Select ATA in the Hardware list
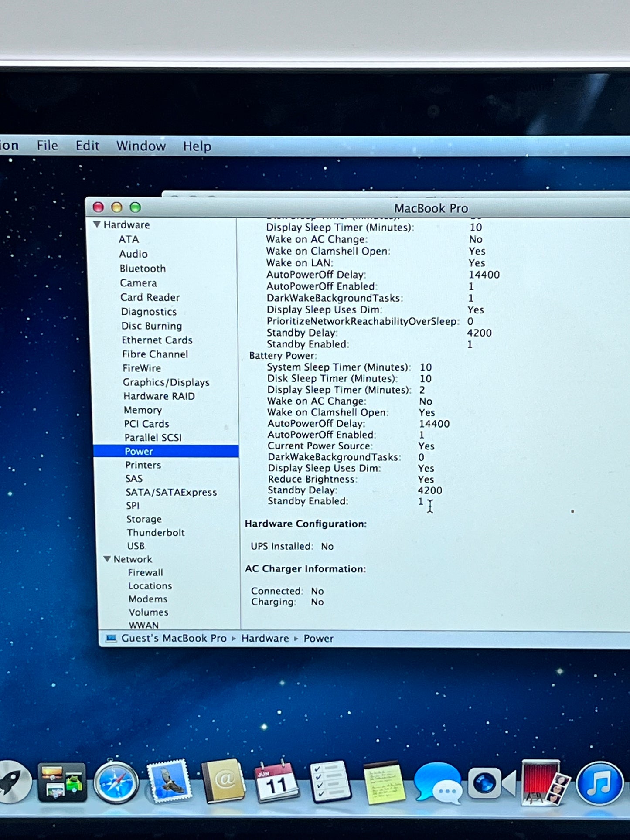Viewport: 630px width, 840px height. (129, 239)
